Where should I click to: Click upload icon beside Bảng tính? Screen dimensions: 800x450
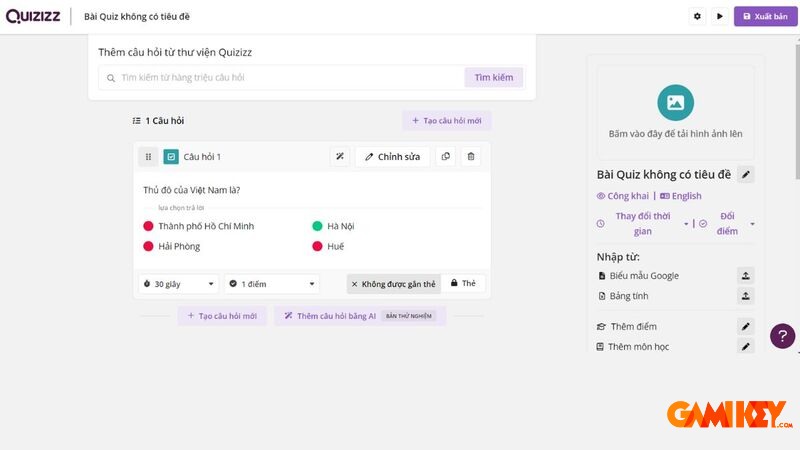[745, 296]
